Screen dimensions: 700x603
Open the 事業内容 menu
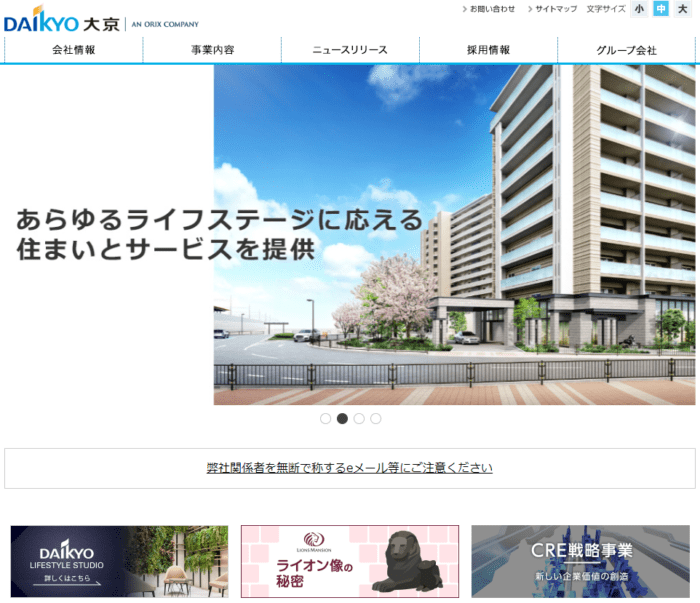point(212,50)
